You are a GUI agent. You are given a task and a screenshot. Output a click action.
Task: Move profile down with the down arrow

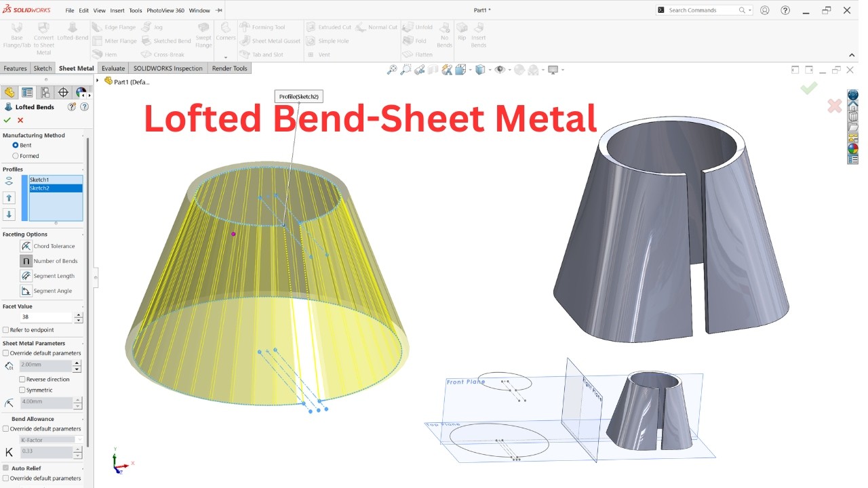click(x=9, y=214)
